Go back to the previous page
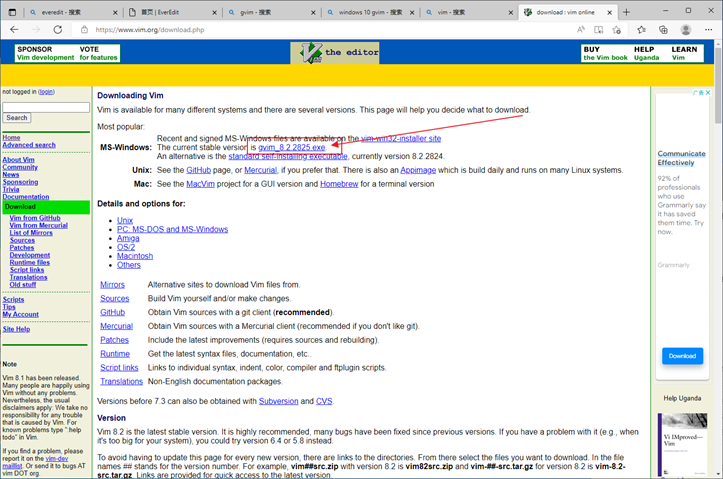The height and width of the screenshot is (479, 723). [14, 30]
